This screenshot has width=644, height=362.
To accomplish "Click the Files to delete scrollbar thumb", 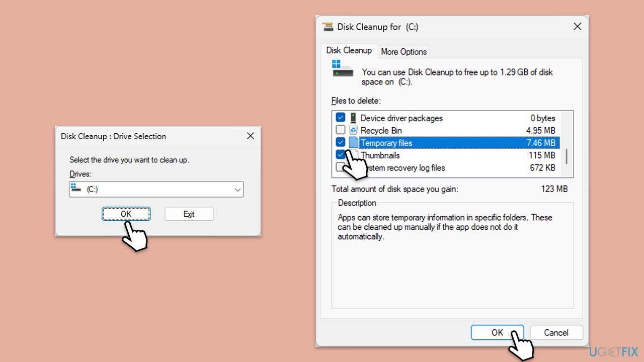I will pos(567,156).
